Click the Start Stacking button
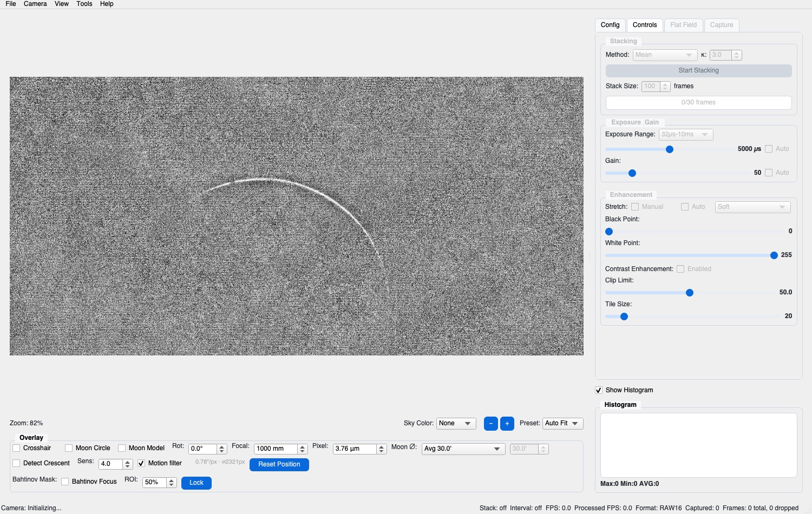This screenshot has height=514, width=812. pos(699,70)
